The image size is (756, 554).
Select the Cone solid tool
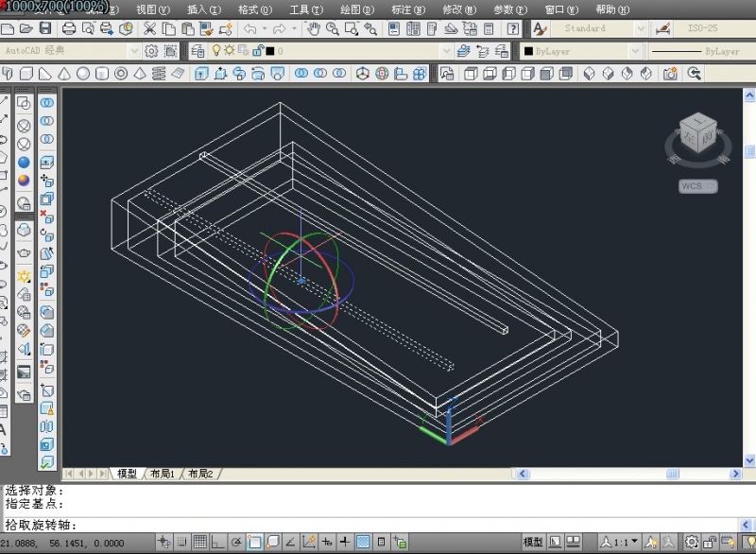pos(64,74)
